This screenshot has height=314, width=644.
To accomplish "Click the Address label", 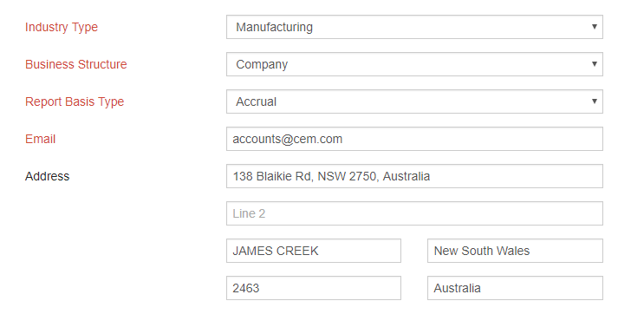I will pyautogui.click(x=47, y=176).
